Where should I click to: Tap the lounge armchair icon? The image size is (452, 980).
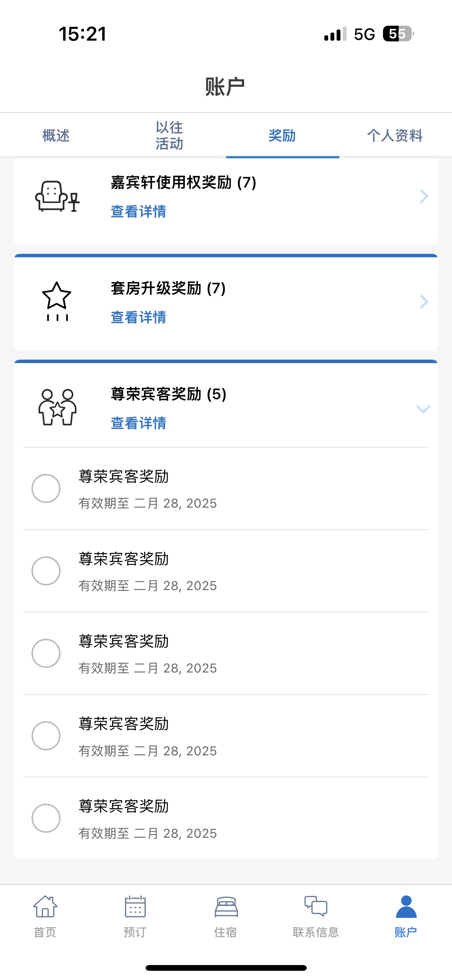click(57, 196)
